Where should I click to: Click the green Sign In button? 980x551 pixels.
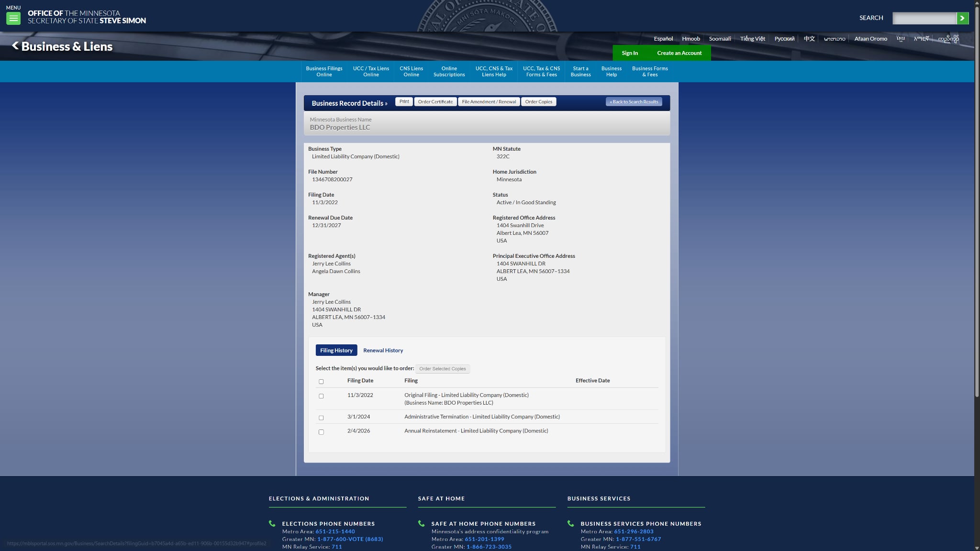pyautogui.click(x=630, y=53)
